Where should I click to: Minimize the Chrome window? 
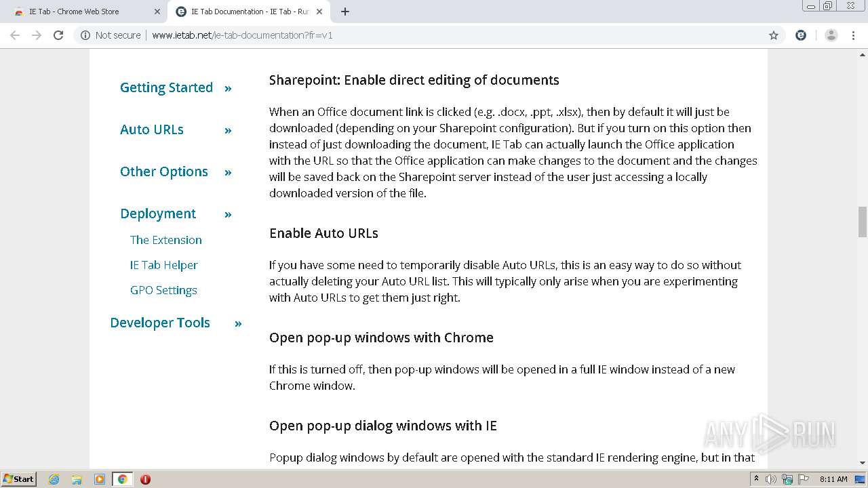tap(811, 6)
